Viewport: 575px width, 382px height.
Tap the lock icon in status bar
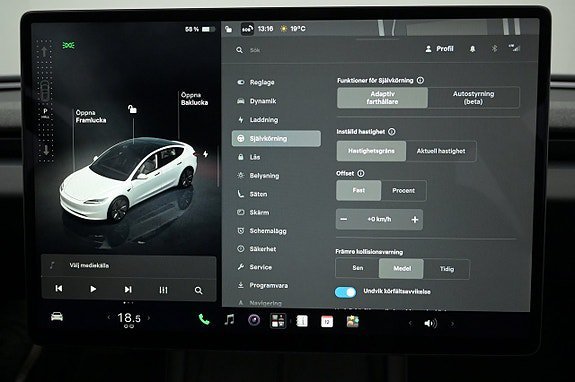pyautogui.click(x=228, y=29)
